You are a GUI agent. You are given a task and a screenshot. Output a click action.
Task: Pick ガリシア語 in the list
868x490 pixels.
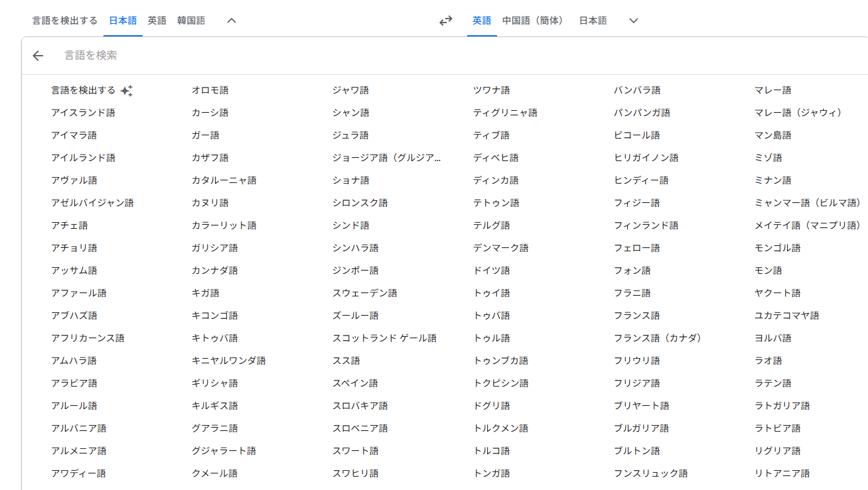tap(214, 248)
